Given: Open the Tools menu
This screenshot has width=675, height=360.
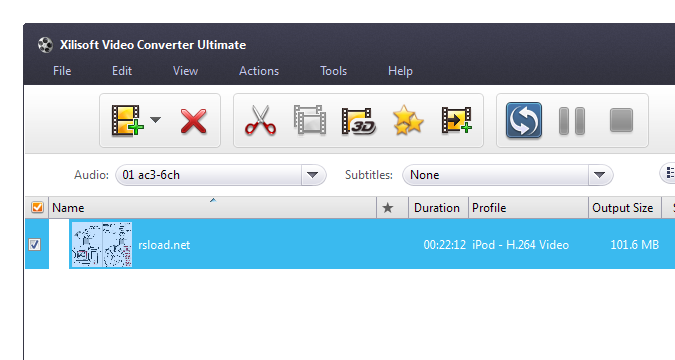Looking at the screenshot, I should click(x=333, y=71).
